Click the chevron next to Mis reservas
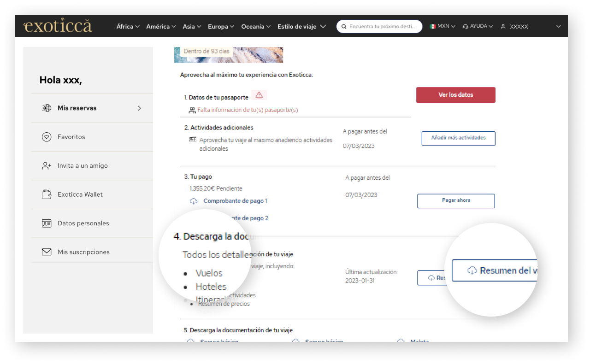 point(139,108)
